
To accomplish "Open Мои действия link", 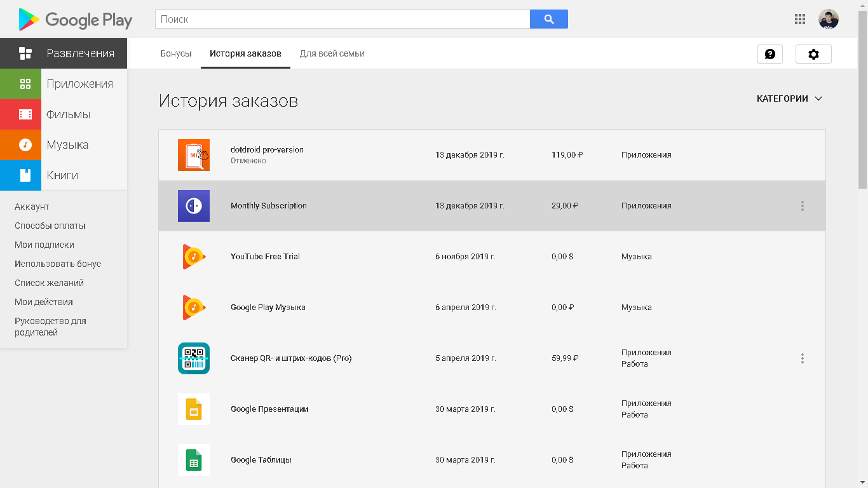I will 44,302.
